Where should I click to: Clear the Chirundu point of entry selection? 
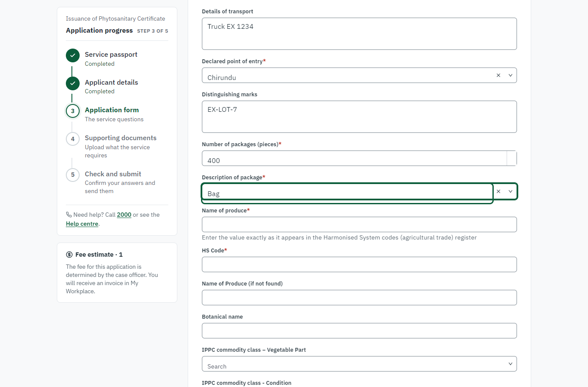click(498, 75)
